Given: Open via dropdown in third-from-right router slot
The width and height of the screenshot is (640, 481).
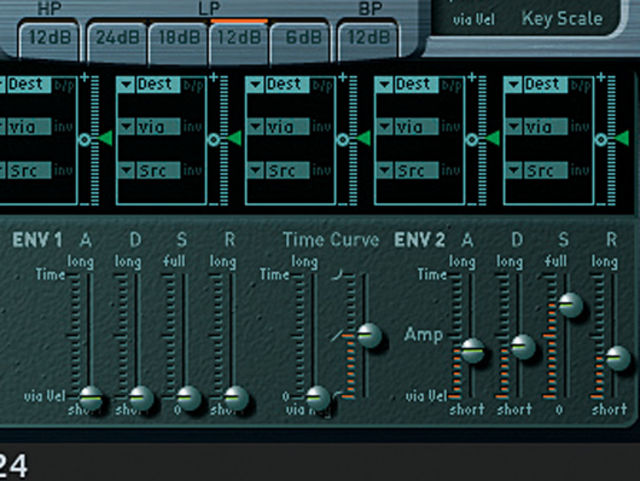Looking at the screenshot, I should [278, 127].
